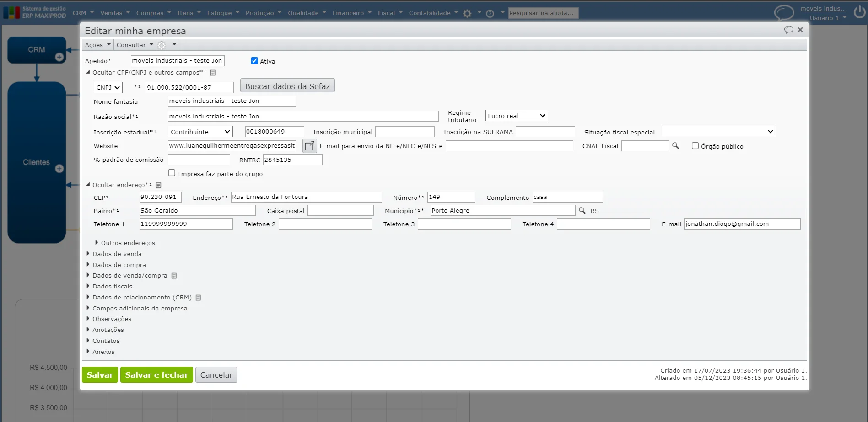Viewport: 868px width, 422px height.
Task: Click note icon beside Ocultar endereço
Action: (159, 185)
